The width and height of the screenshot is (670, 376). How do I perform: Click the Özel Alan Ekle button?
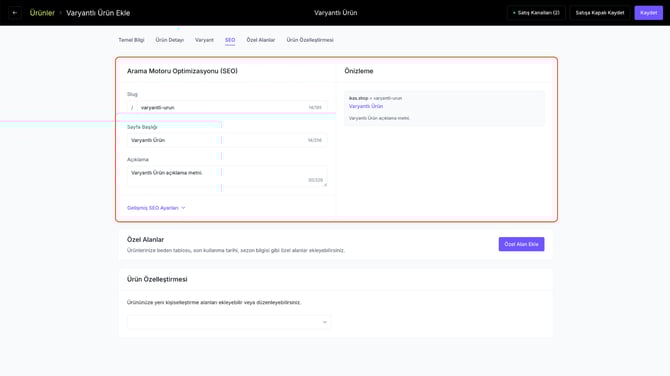click(x=521, y=244)
